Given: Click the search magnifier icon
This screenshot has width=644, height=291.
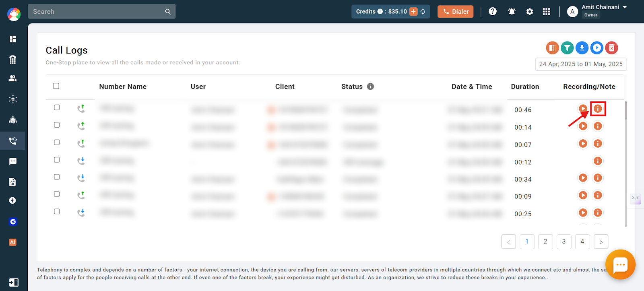Looking at the screenshot, I should click(x=168, y=12).
